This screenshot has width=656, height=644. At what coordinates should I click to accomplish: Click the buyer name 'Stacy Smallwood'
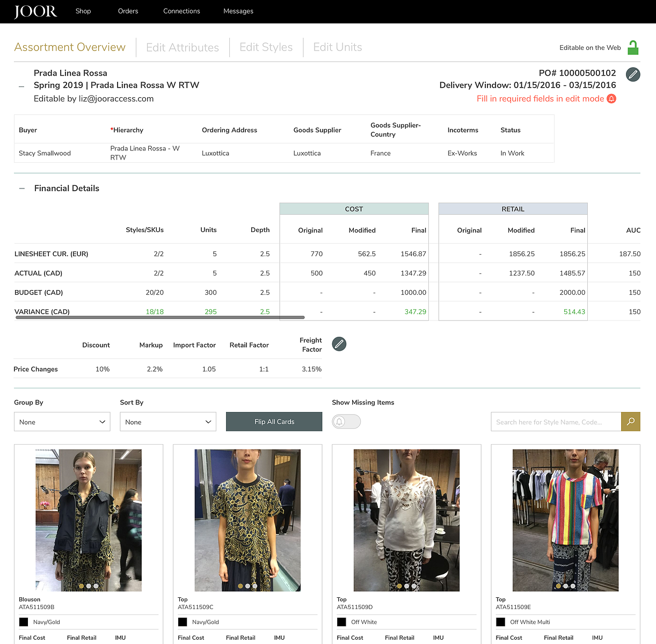tap(45, 153)
